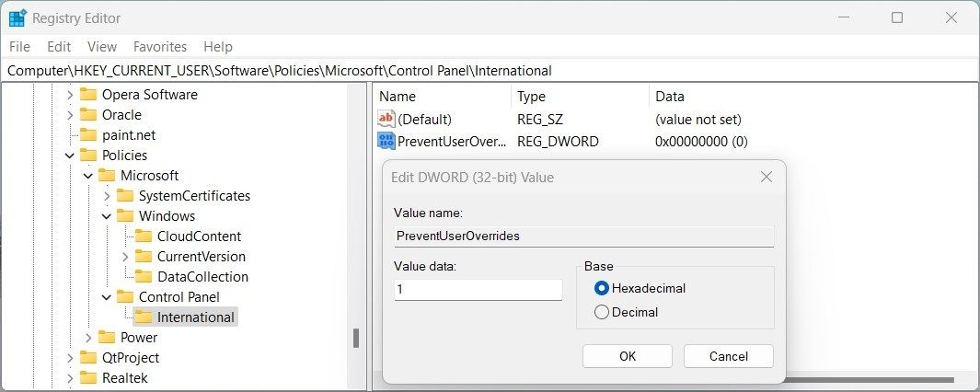
Task: Click the Realtek folder icon
Action: tap(88, 377)
